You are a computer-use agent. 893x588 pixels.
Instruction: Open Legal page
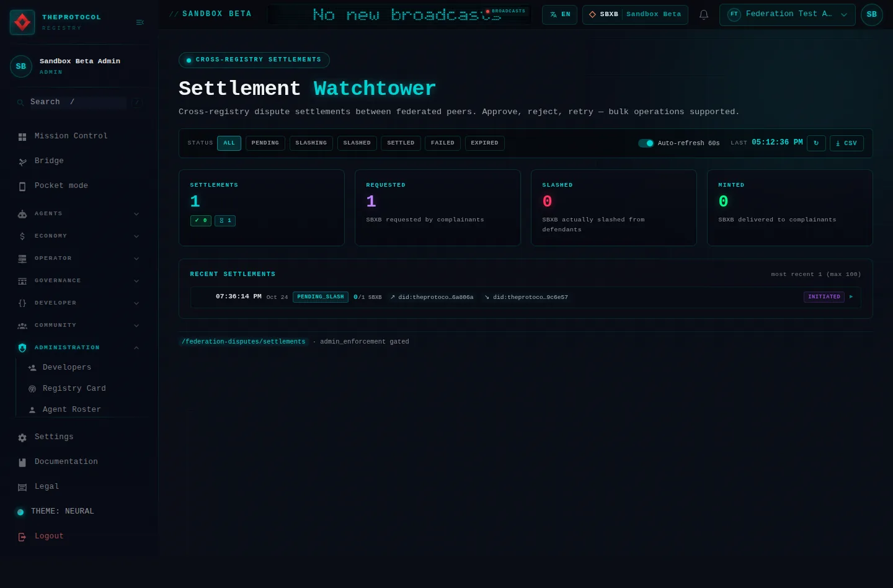pos(78,486)
